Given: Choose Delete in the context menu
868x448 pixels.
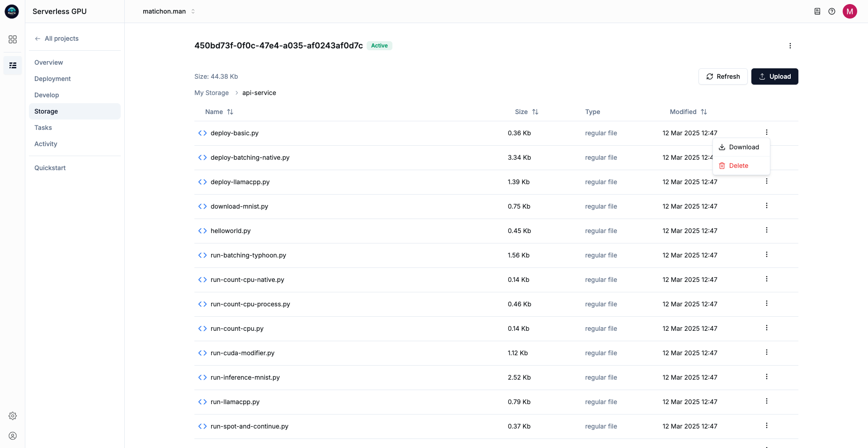Looking at the screenshot, I should [738, 166].
